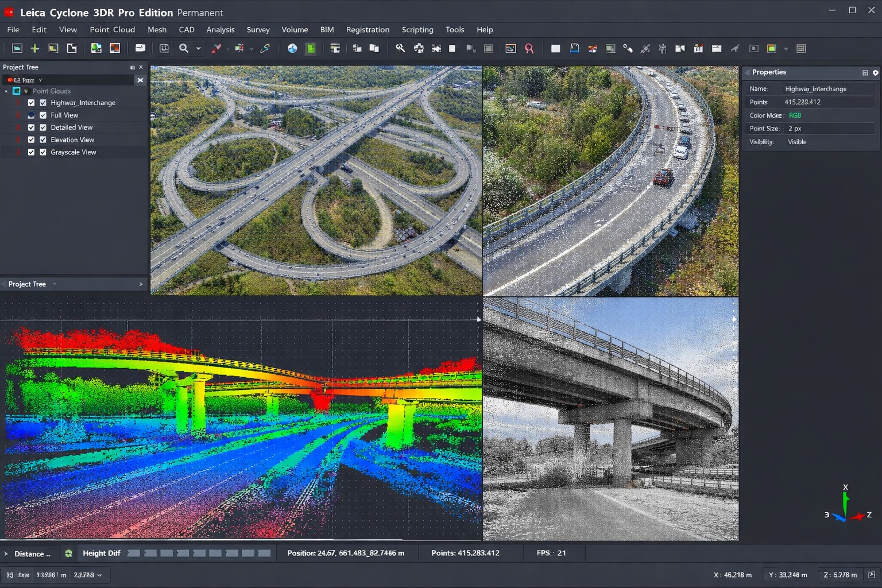Toggle checkbox next to Grayscale View label

43,152
